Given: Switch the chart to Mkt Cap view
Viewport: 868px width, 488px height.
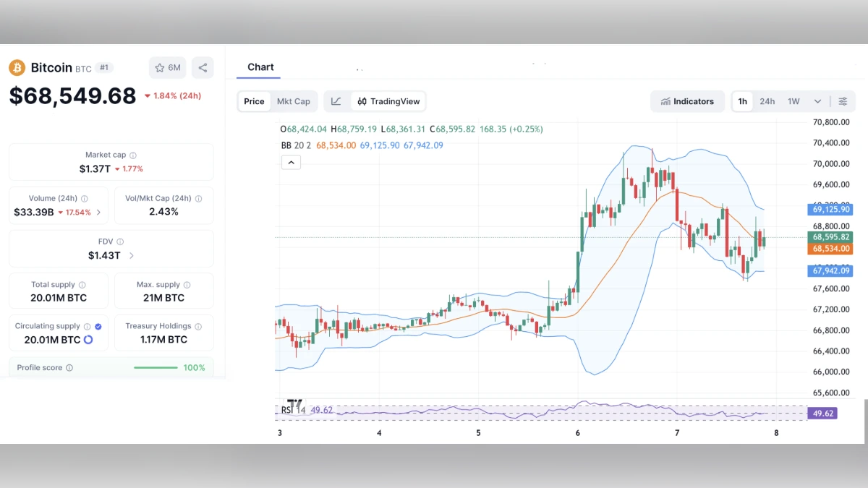Looking at the screenshot, I should click(294, 101).
